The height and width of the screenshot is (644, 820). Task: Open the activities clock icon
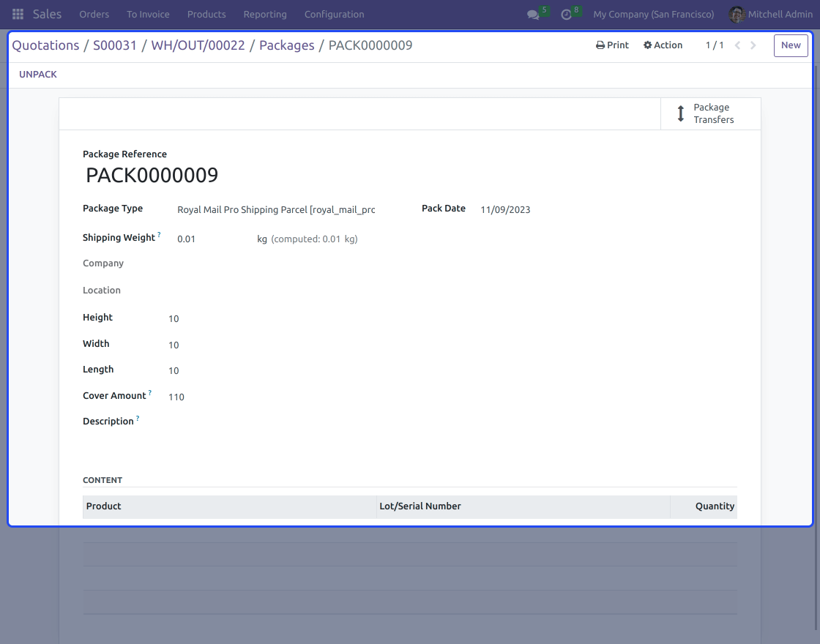tap(567, 15)
